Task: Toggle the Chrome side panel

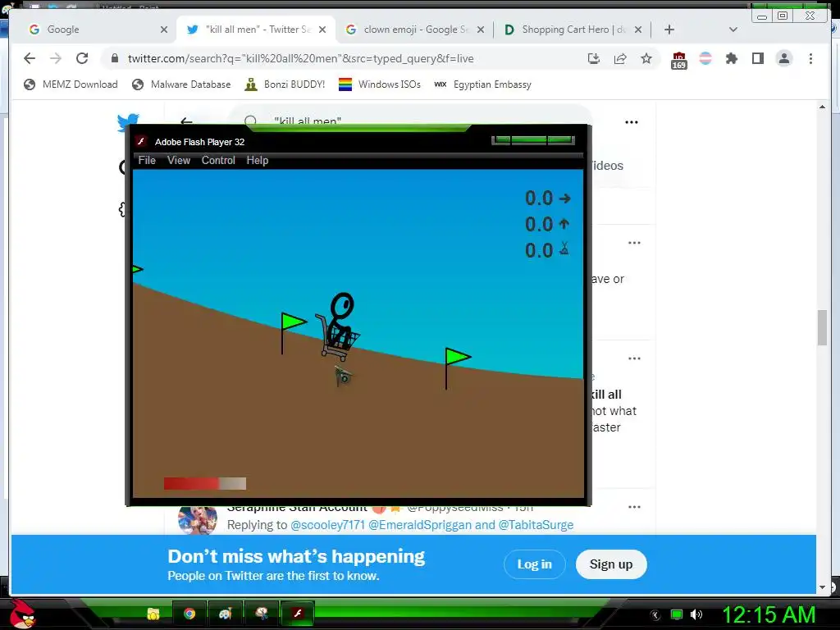Action: pos(757,58)
